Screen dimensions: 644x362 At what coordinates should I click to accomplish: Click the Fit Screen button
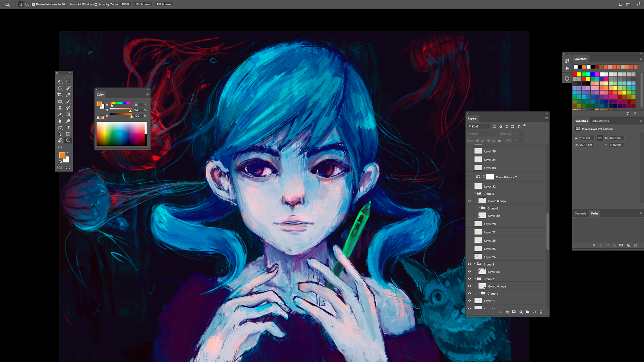pyautogui.click(x=143, y=4)
